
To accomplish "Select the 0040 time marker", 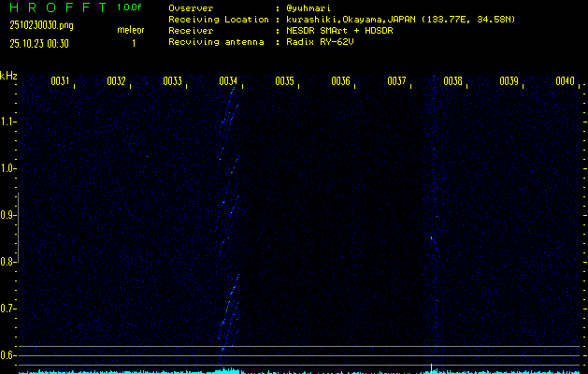I will pyautogui.click(x=564, y=81).
